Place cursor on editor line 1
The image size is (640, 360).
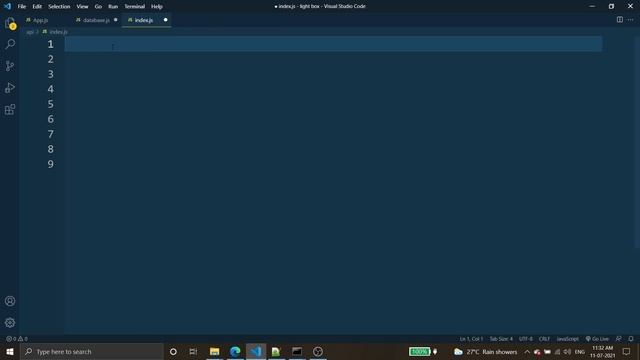(333, 44)
